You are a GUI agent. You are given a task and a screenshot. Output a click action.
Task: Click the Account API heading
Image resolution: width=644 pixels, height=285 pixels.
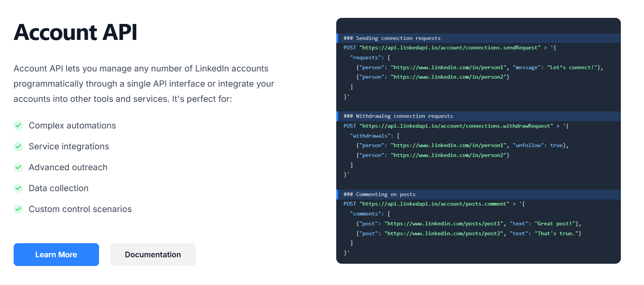tap(76, 32)
